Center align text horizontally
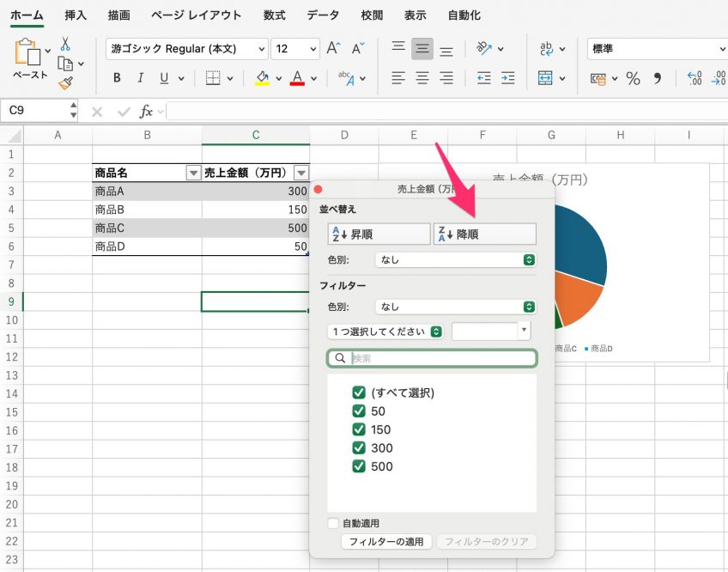The image size is (728, 572). click(422, 78)
